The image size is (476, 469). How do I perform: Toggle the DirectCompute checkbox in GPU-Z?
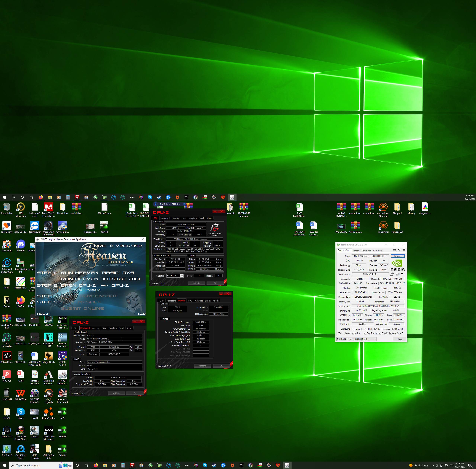pos(376,329)
